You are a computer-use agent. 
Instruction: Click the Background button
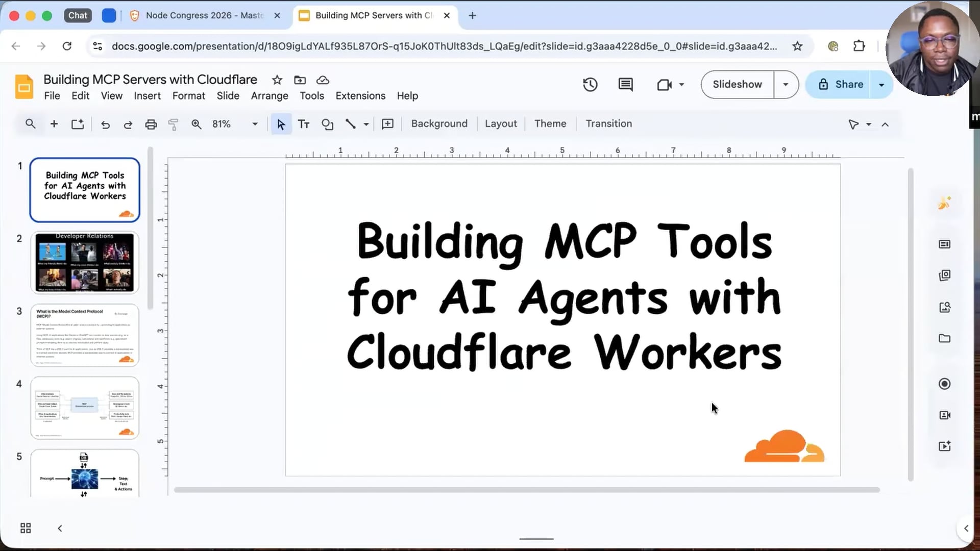click(439, 123)
